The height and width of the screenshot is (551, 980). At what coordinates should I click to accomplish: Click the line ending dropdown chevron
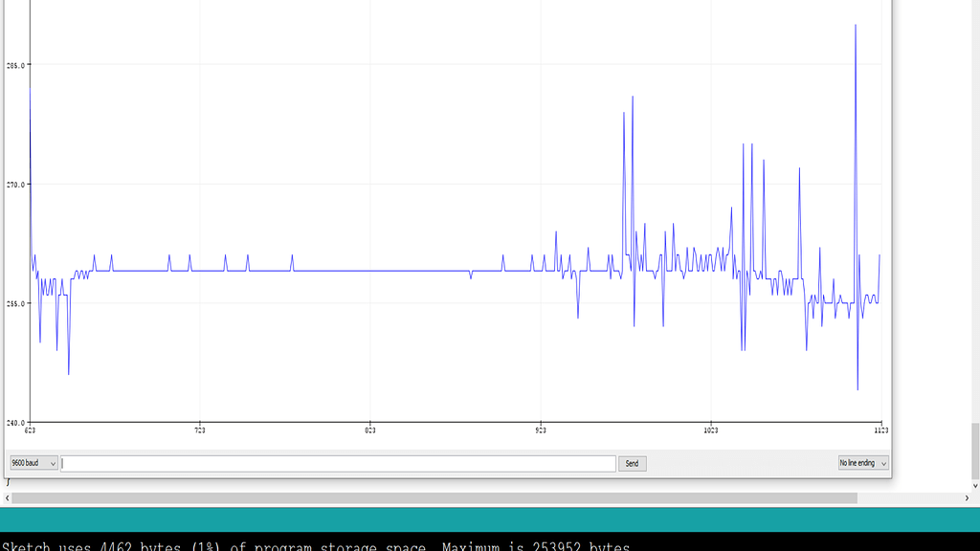click(x=884, y=463)
